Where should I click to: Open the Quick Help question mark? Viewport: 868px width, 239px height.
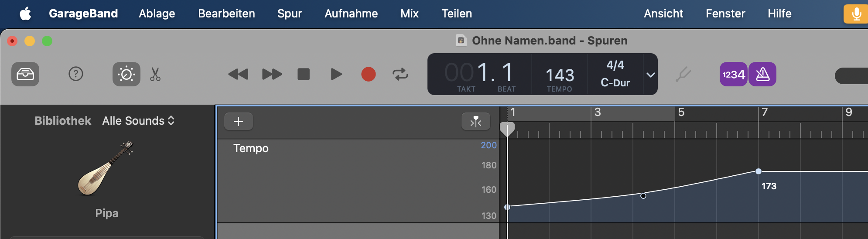click(x=76, y=74)
